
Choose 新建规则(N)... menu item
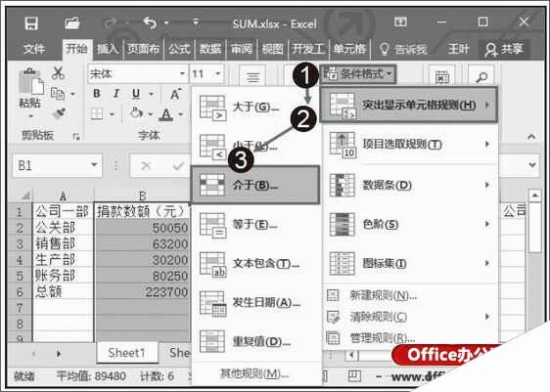409,295
